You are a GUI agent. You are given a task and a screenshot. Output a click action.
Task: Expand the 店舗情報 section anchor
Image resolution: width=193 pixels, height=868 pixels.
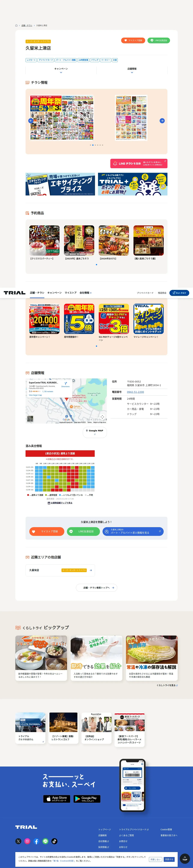[x=132, y=70]
